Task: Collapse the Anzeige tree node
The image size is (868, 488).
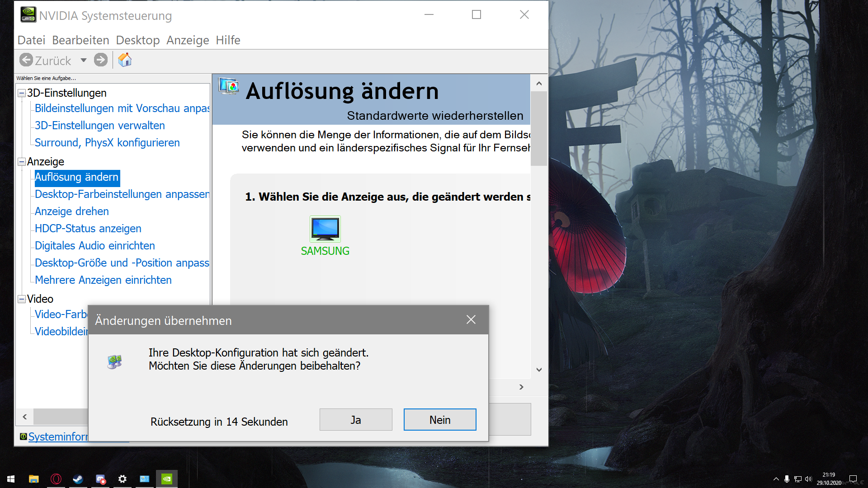Action: click(21, 162)
